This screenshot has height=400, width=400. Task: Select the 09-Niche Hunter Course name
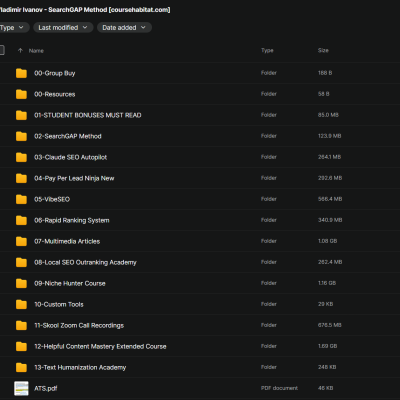click(70, 283)
